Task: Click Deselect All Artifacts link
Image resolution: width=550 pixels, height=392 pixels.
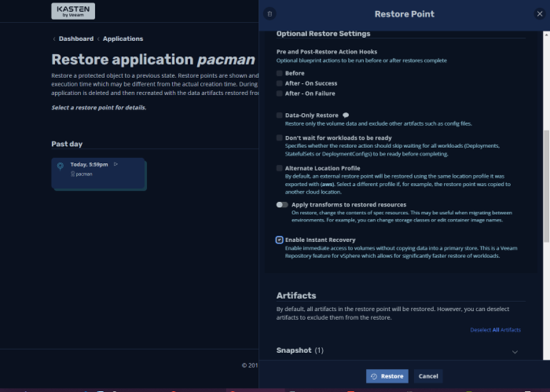Action: click(495, 330)
